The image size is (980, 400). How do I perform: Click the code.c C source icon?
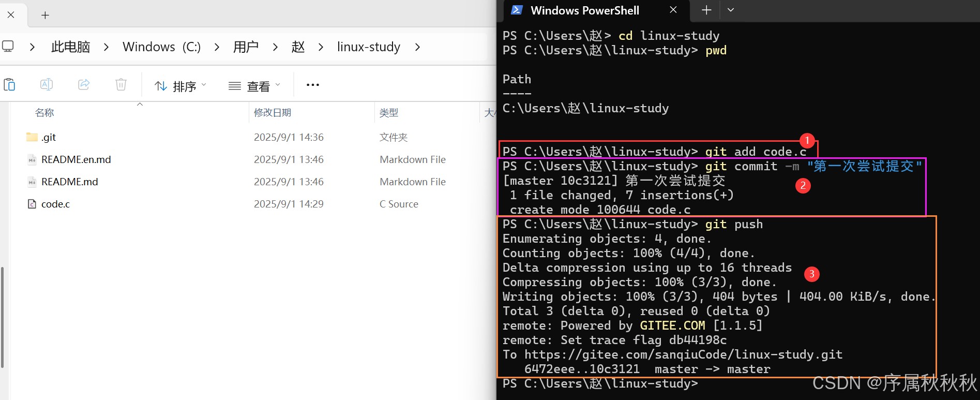(x=32, y=204)
